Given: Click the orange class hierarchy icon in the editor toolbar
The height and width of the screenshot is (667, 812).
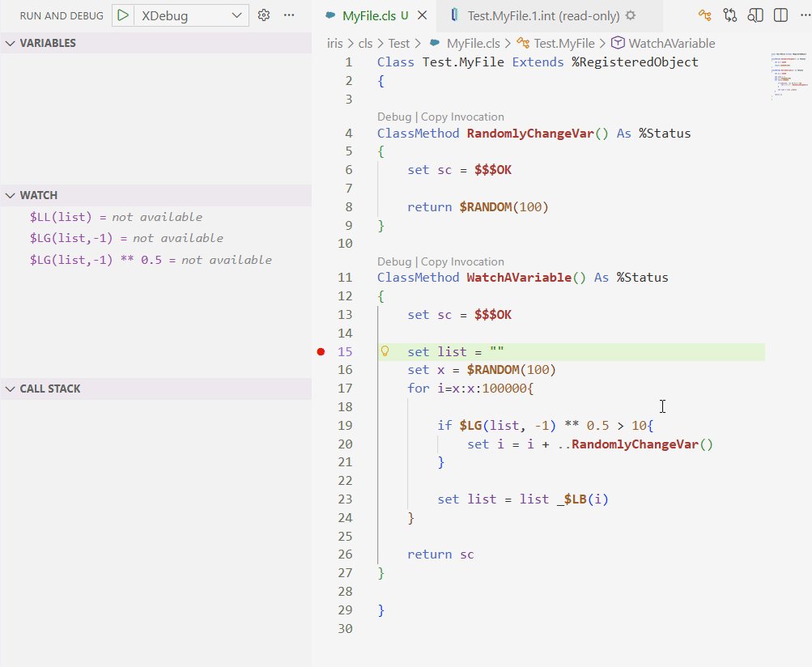Looking at the screenshot, I should click(x=704, y=15).
